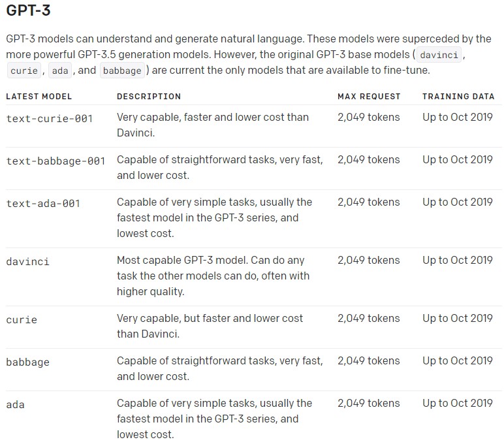Click 'Very capable, but faster' curie description
Screen dimensions: 504x446
pyautogui.click(x=210, y=326)
